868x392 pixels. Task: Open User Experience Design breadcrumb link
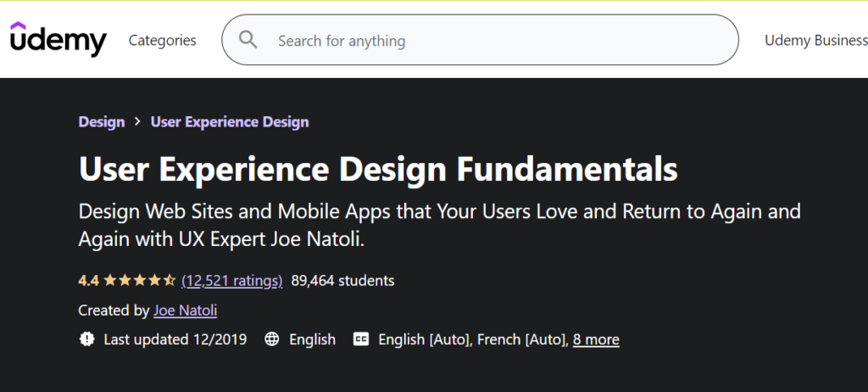(x=230, y=122)
